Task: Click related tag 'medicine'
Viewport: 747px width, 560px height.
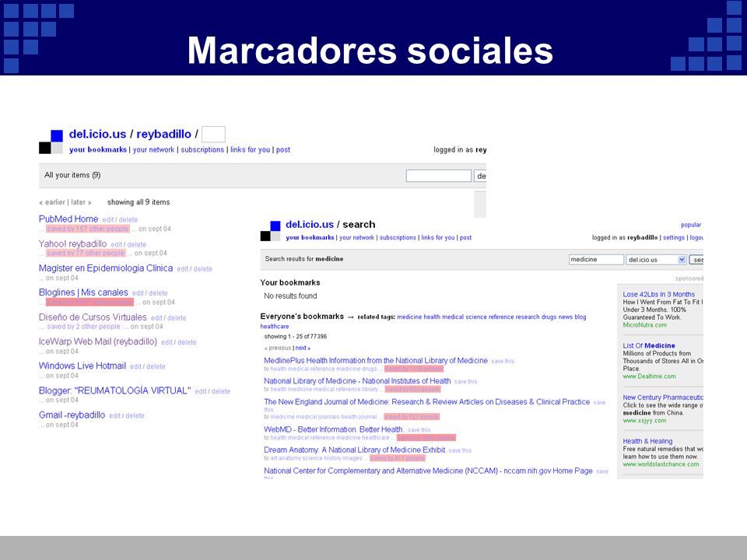Action: 409,317
